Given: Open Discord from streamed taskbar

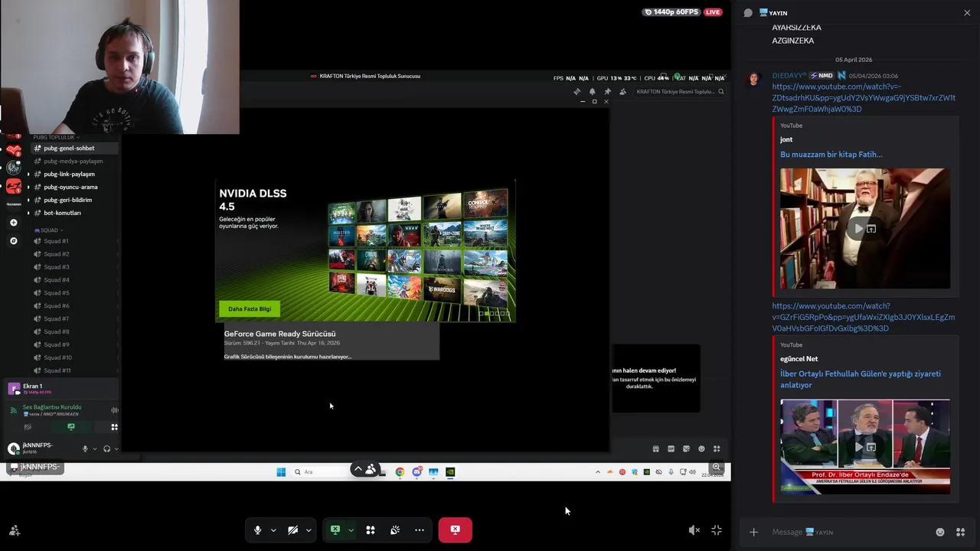Looking at the screenshot, I should (416, 472).
